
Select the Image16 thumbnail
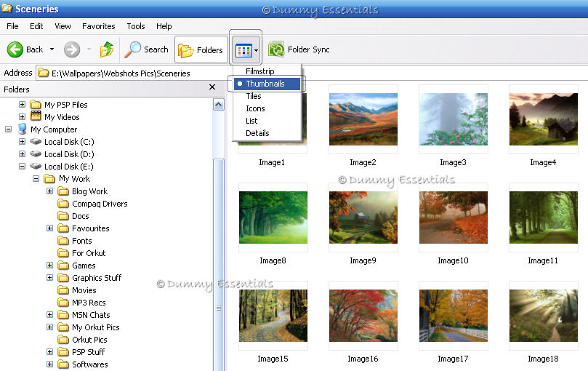(x=363, y=316)
